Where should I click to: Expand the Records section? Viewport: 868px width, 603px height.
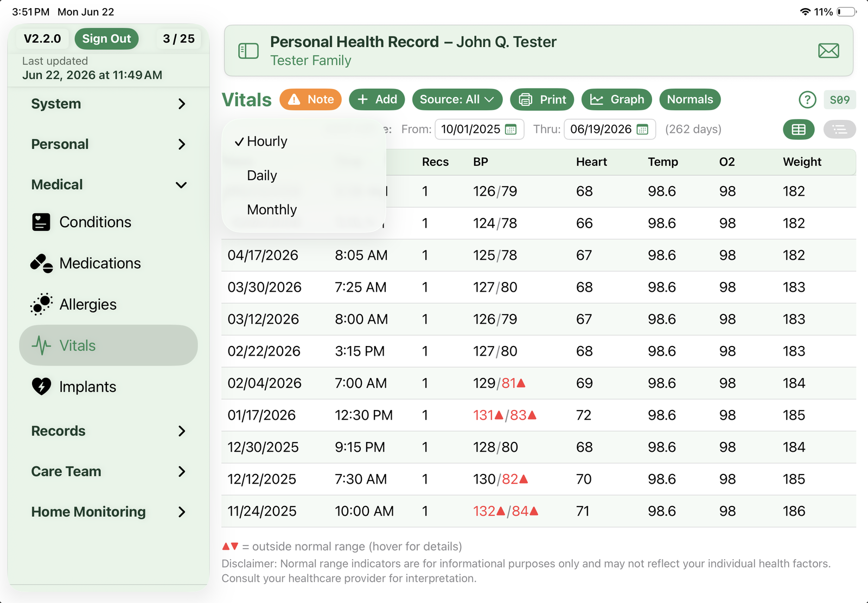pos(108,431)
